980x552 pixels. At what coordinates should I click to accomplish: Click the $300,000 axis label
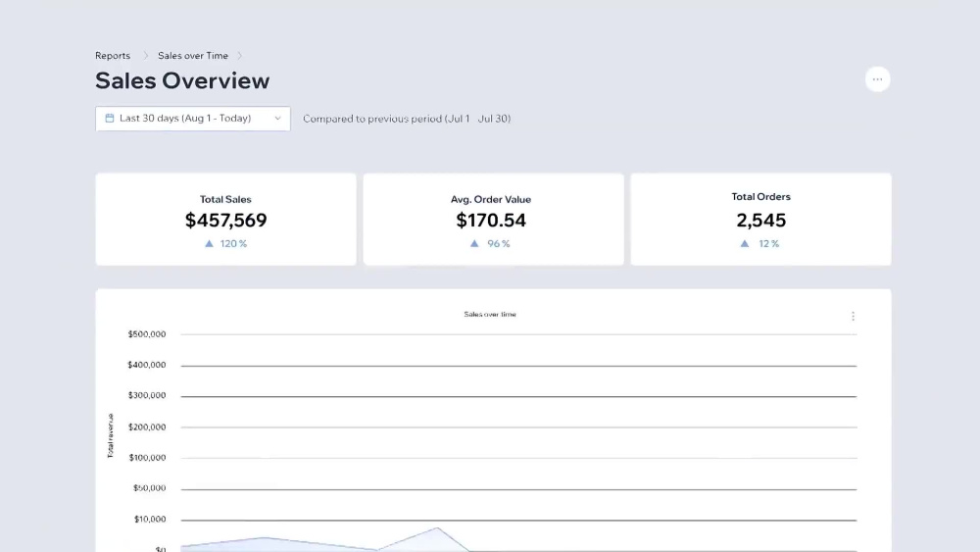147,396
